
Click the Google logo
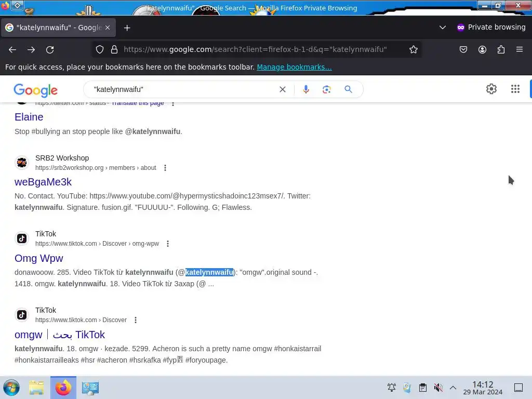tap(36, 90)
